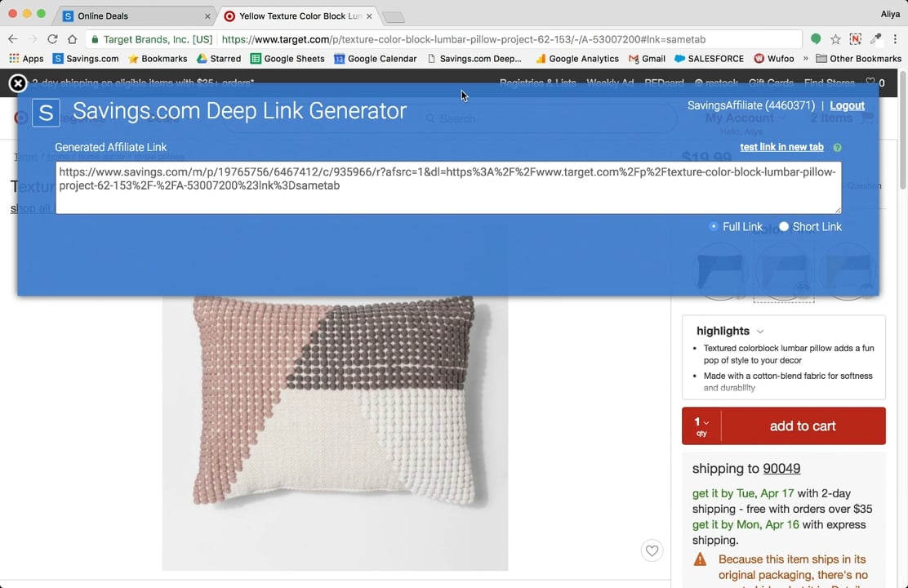Screen dimensions: 908x588
Task: Open SALESFORCE bookmark
Action: (x=710, y=59)
